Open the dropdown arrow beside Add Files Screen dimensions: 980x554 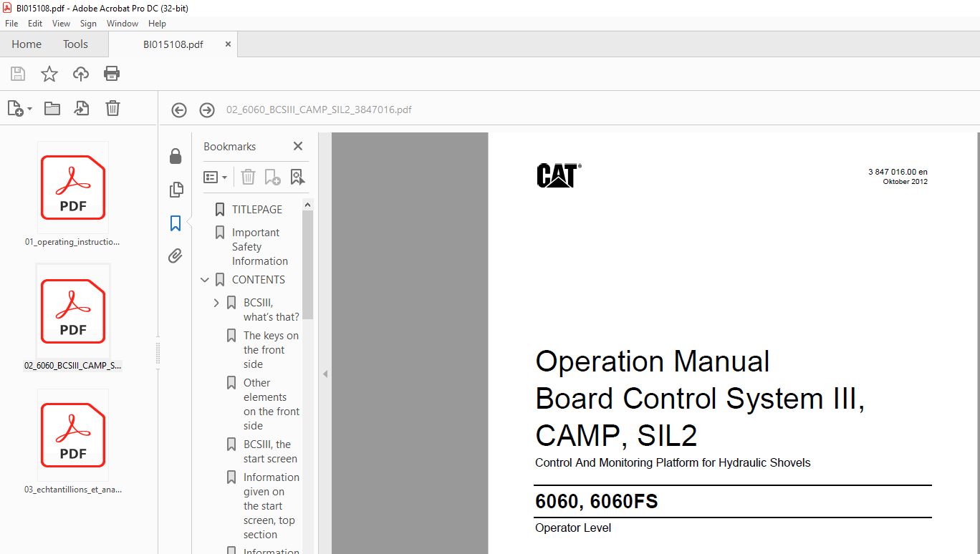(x=29, y=110)
